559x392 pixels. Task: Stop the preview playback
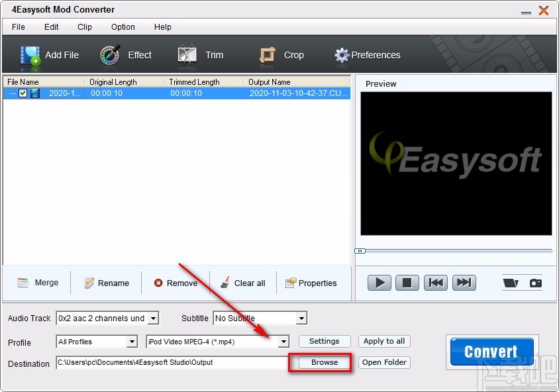tap(407, 282)
